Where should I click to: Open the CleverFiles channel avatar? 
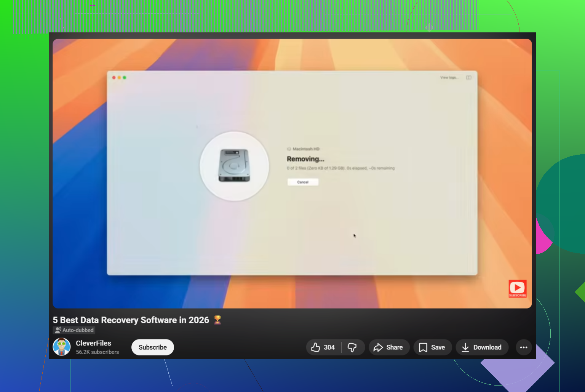[62, 347]
